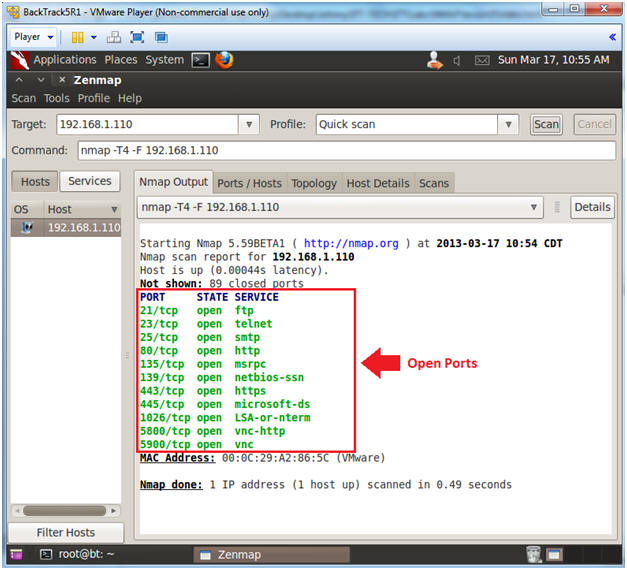The height and width of the screenshot is (570, 627).
Task: Select the Hosts toggle button
Action: coord(35,182)
